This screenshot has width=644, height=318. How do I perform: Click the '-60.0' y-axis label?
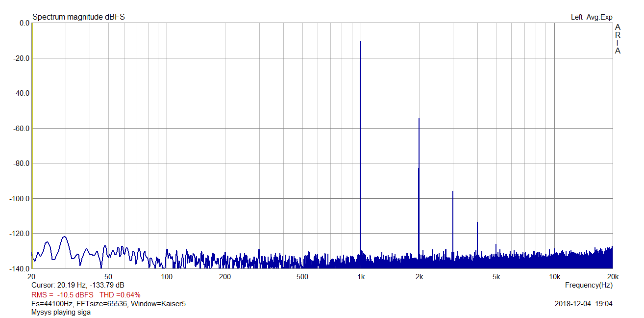[22, 128]
